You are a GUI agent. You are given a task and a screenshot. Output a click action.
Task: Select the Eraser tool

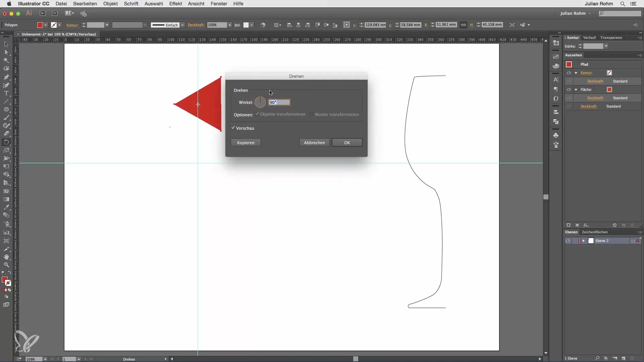6,134
